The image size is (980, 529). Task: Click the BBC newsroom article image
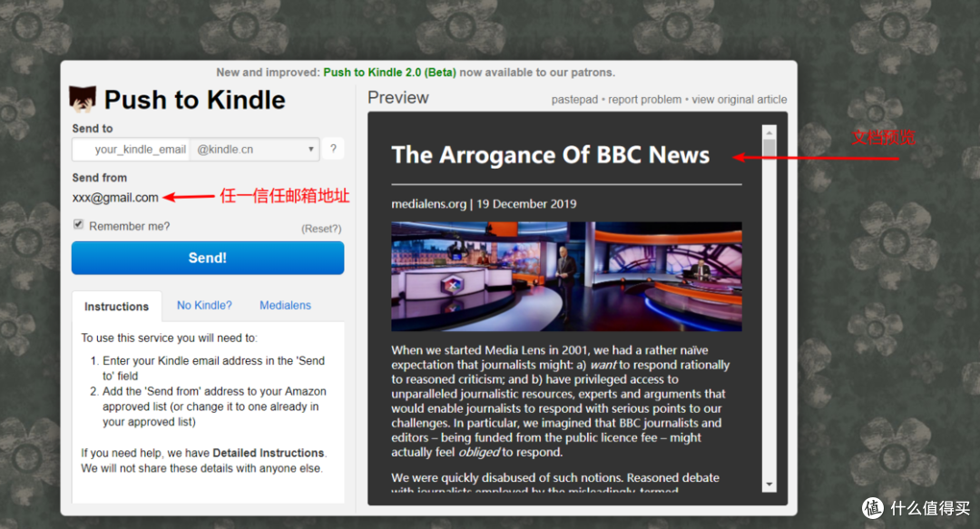[566, 277]
